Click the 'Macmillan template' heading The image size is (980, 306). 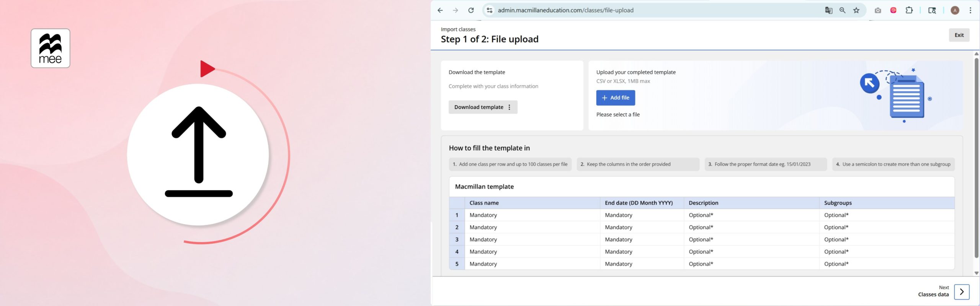tap(484, 187)
